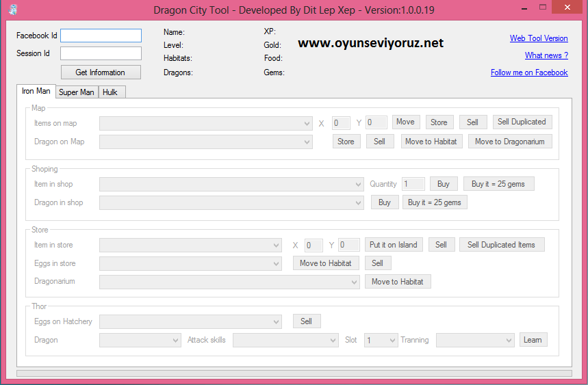
Task: Expand the Eggs on Hatchery dropdown
Action: [190, 321]
